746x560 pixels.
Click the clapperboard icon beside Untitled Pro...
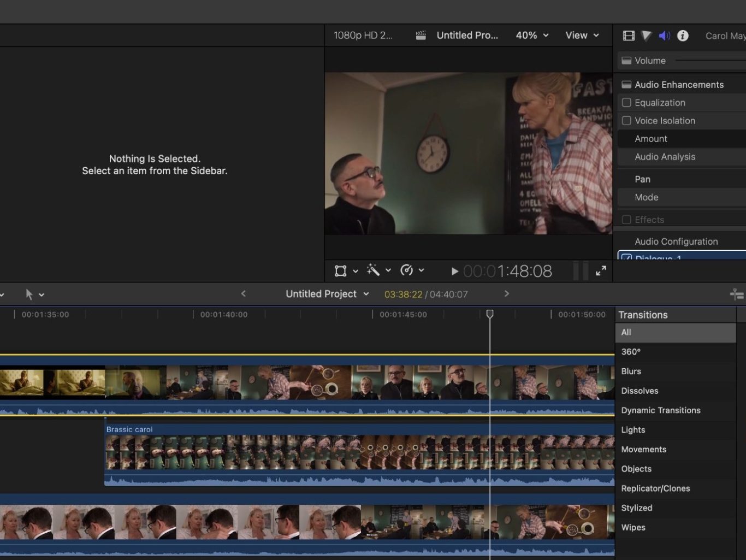click(x=421, y=36)
